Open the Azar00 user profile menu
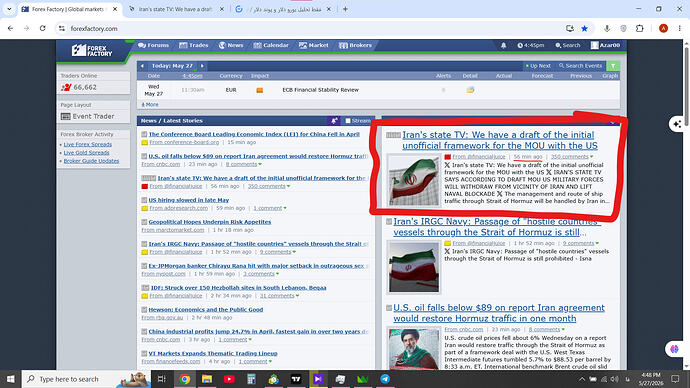 coord(606,45)
